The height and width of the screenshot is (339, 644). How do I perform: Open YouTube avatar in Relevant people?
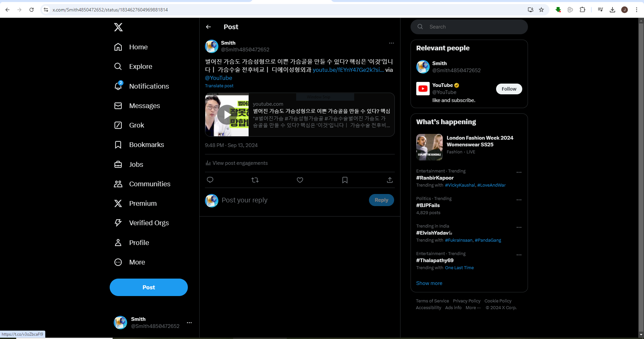click(x=423, y=89)
